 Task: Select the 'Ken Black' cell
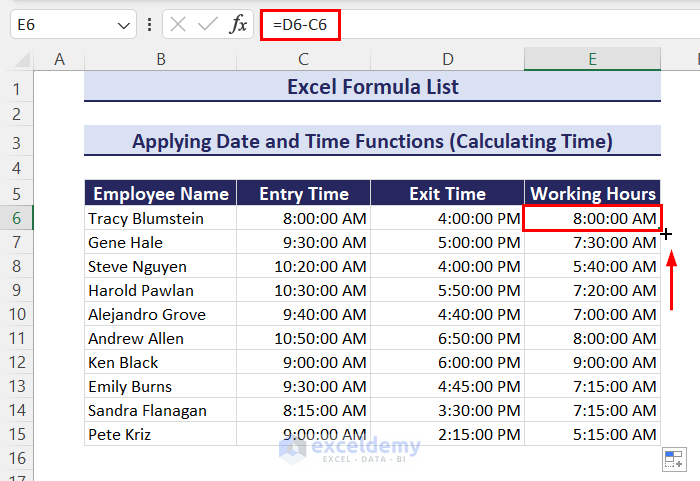161,363
